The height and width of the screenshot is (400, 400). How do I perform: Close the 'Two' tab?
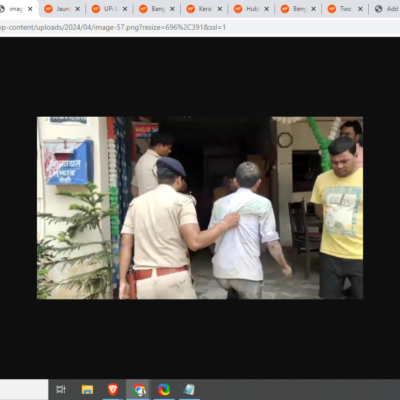coord(360,9)
